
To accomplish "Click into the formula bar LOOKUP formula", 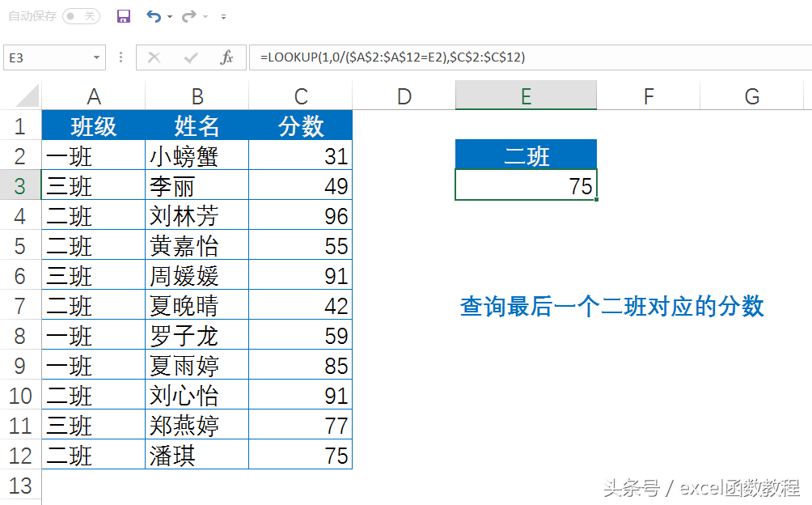I will [531, 57].
